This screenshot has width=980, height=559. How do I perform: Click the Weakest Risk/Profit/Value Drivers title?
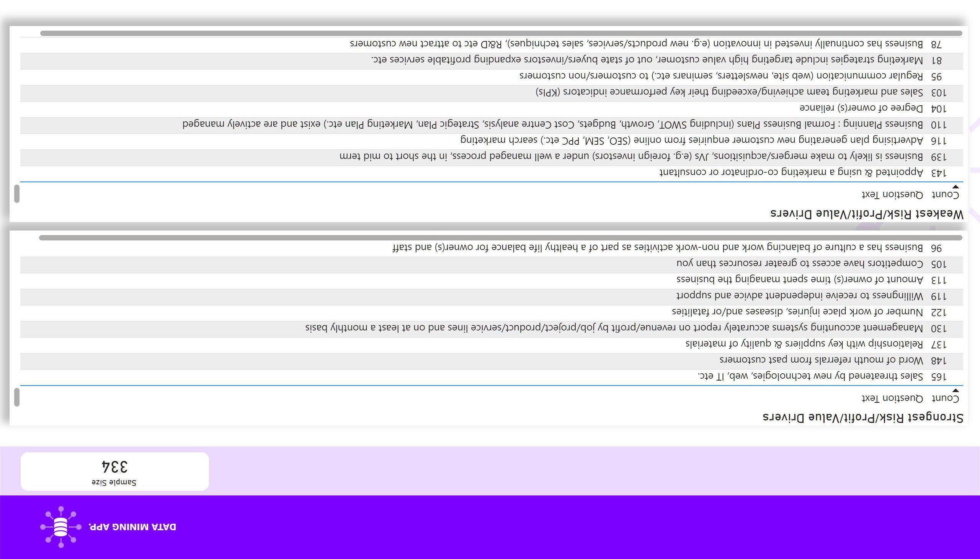867,214
